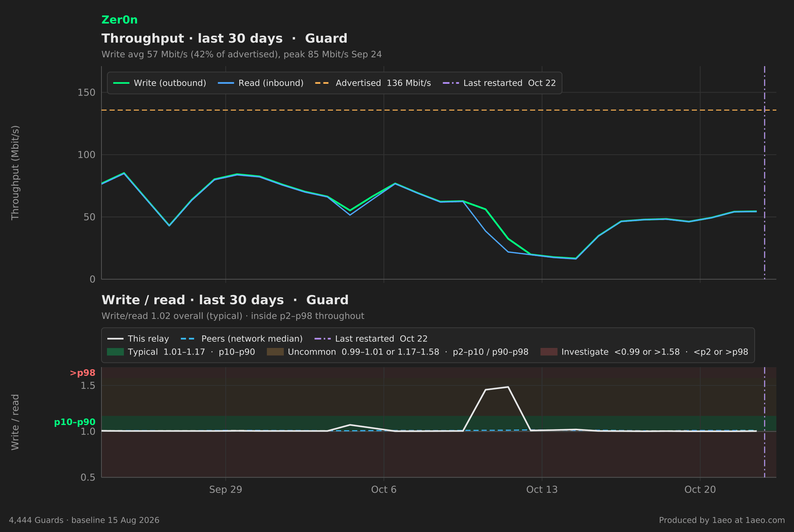The image size is (794, 532).
Task: Click Investigate <0.99 or >1.58 legend text
Action: 655,352
